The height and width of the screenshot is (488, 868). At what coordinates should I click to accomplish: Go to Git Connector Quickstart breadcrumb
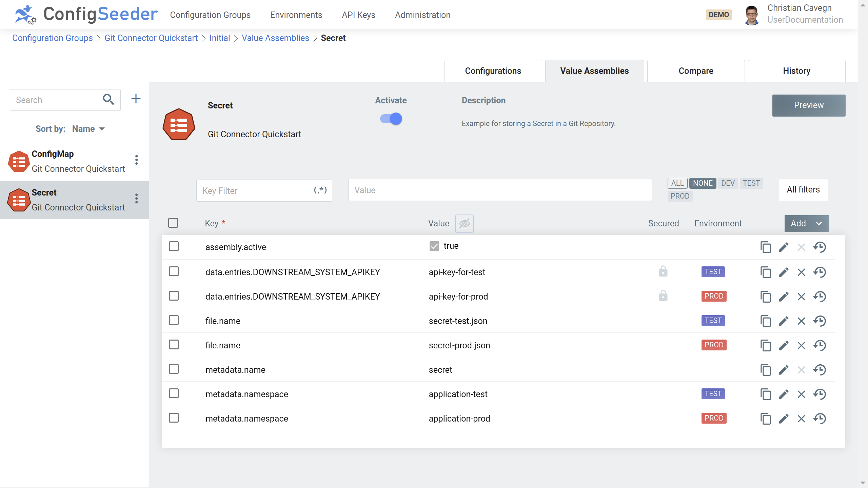coord(151,38)
